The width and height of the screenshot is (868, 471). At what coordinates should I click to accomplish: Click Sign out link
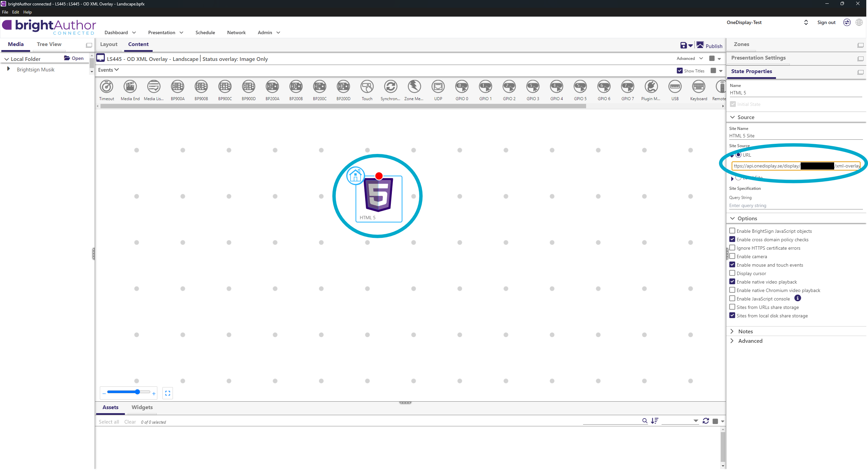(x=826, y=22)
